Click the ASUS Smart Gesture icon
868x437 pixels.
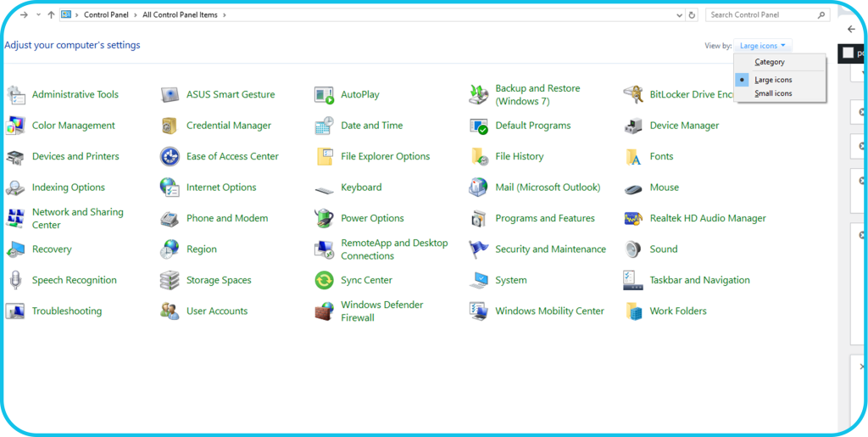pos(170,95)
